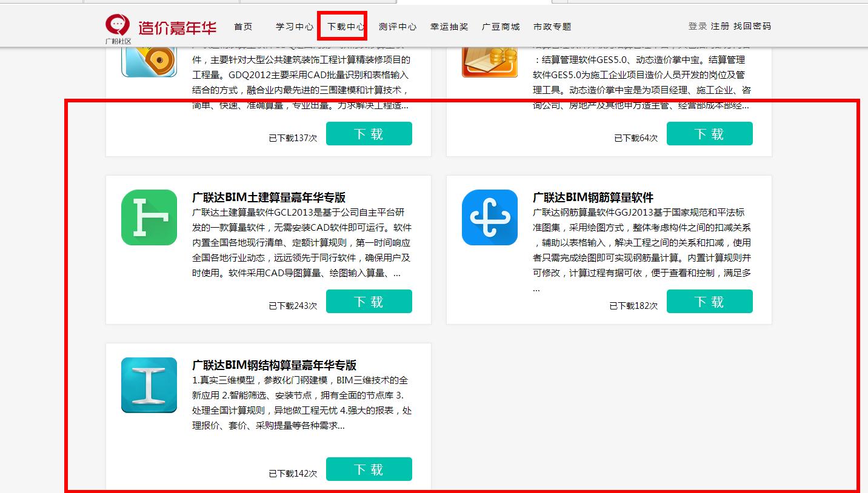
Task: Open 广豆商城 navigation item
Action: click(x=501, y=27)
